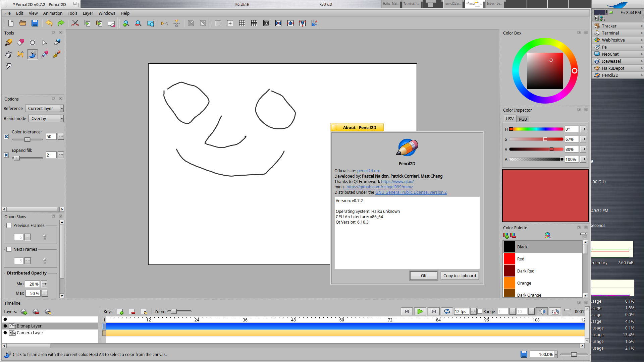
Task: Add a new keyframe
Action: [120, 312]
